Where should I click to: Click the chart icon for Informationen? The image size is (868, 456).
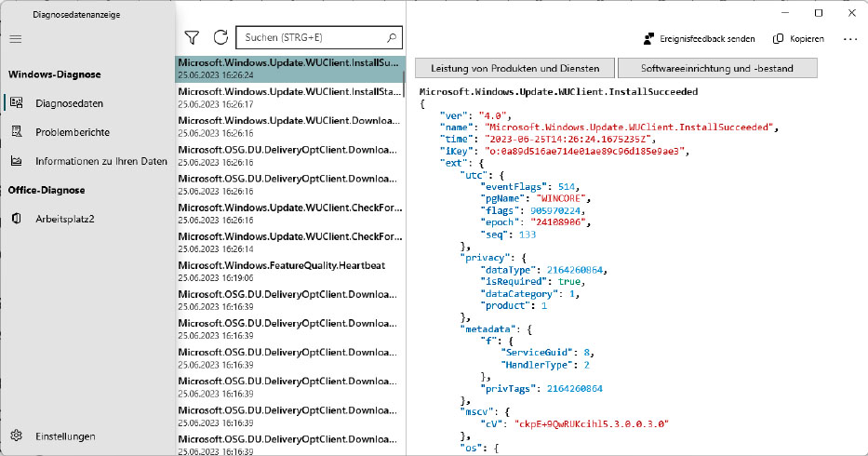17,161
